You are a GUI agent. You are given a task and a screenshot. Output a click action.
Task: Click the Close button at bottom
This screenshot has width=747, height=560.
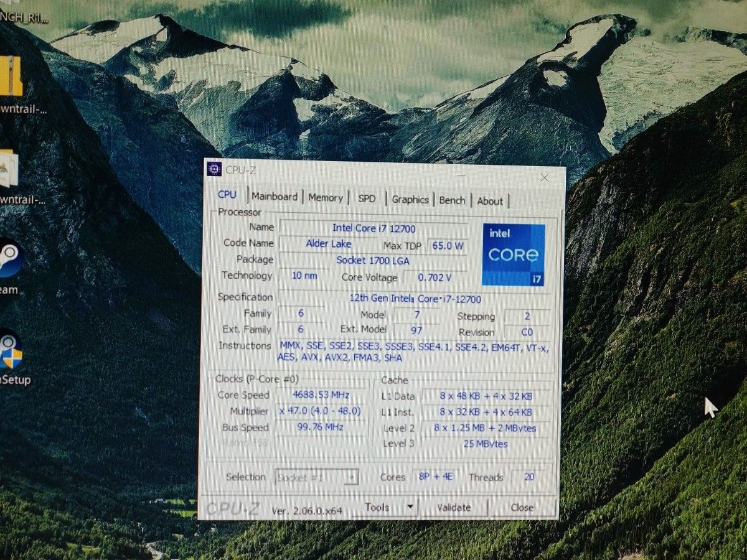(x=522, y=508)
